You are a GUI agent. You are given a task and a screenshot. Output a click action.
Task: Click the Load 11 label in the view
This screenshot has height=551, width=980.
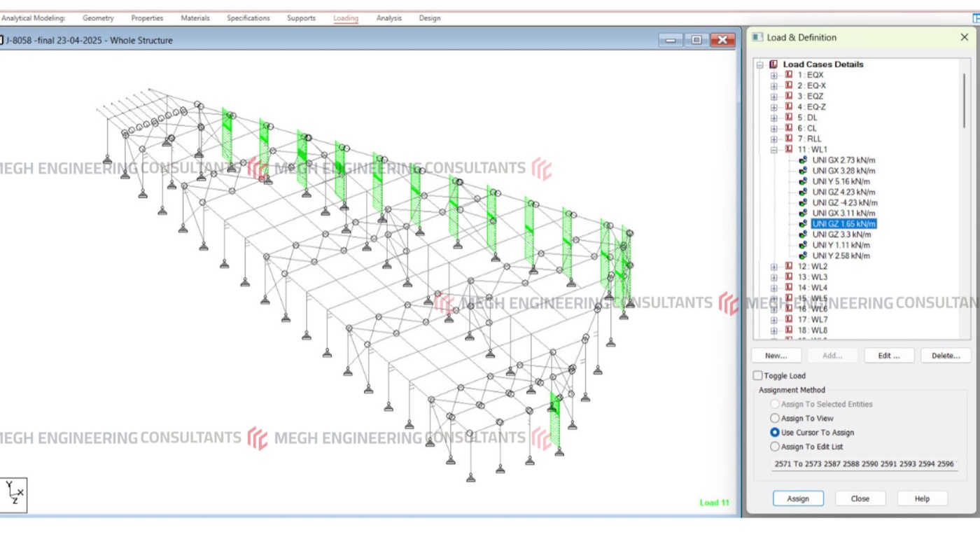coord(714,503)
